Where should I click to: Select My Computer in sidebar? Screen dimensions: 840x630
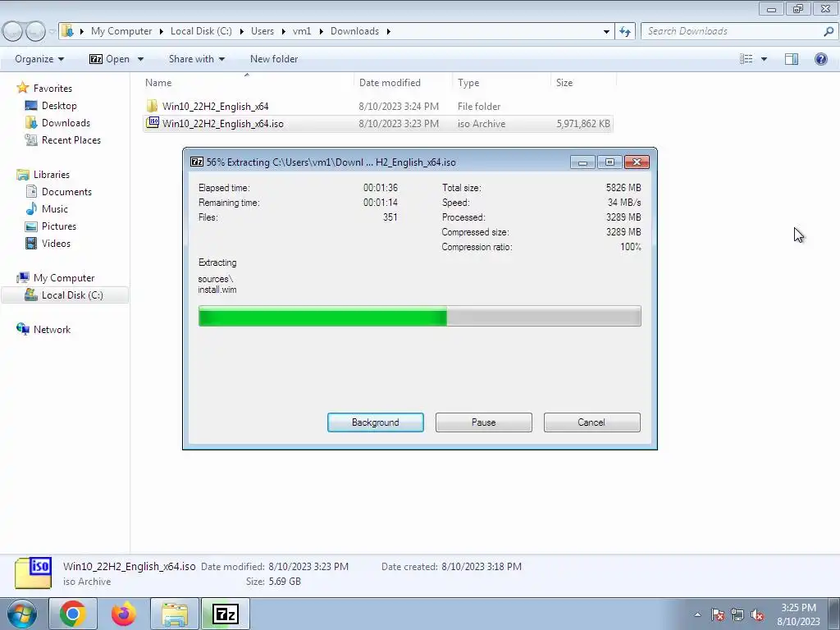tap(64, 277)
